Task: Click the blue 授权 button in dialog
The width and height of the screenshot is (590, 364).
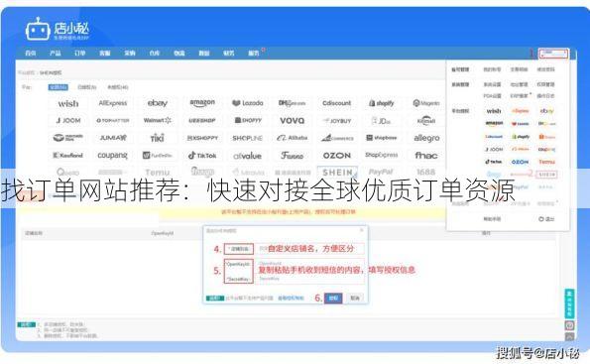Action: (333, 299)
